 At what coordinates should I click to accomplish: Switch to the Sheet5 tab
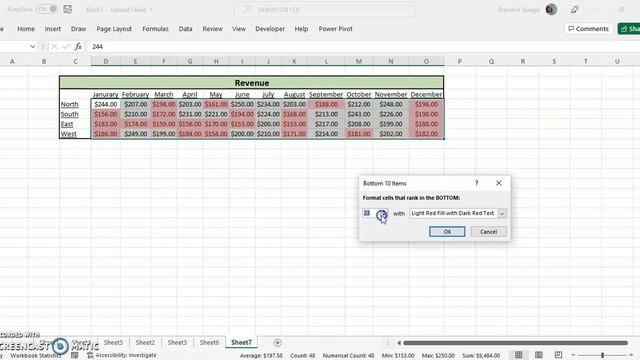tap(113, 342)
